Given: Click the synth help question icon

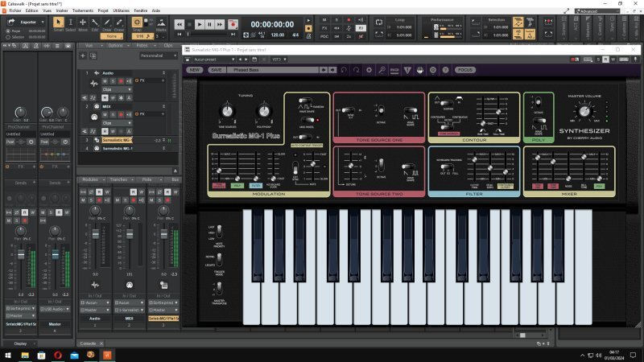Looking at the screenshot, I should [x=446, y=70].
